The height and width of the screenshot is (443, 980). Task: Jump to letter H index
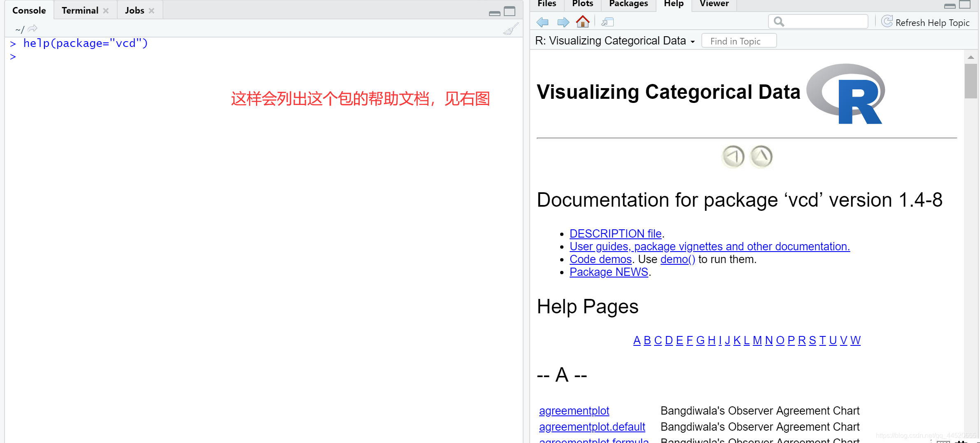pyautogui.click(x=712, y=340)
